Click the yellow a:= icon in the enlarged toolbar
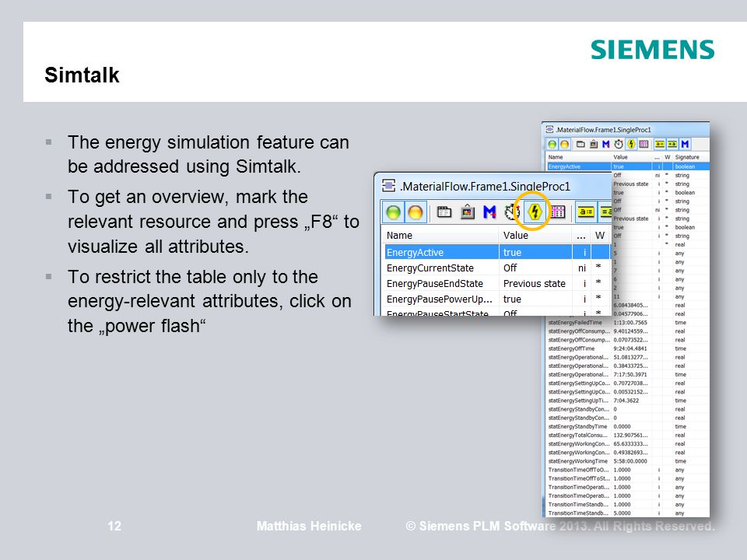Screen dimensions: 747x560 coord(586,212)
